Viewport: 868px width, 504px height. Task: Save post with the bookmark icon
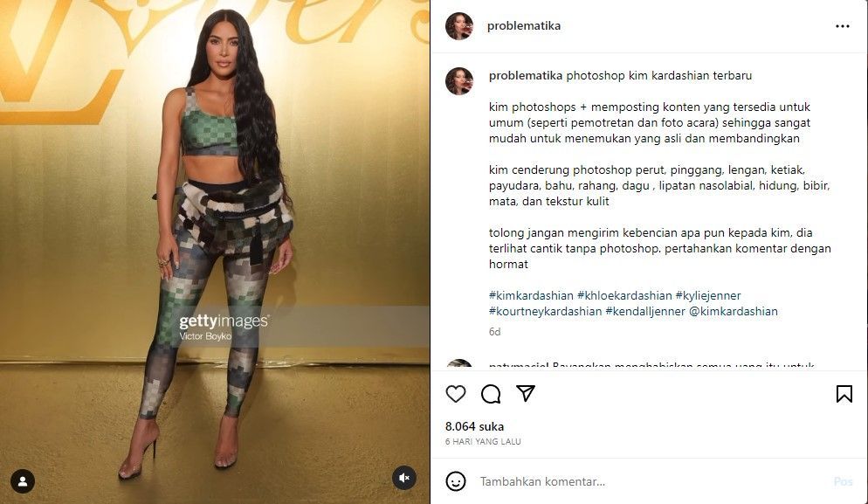(x=844, y=394)
